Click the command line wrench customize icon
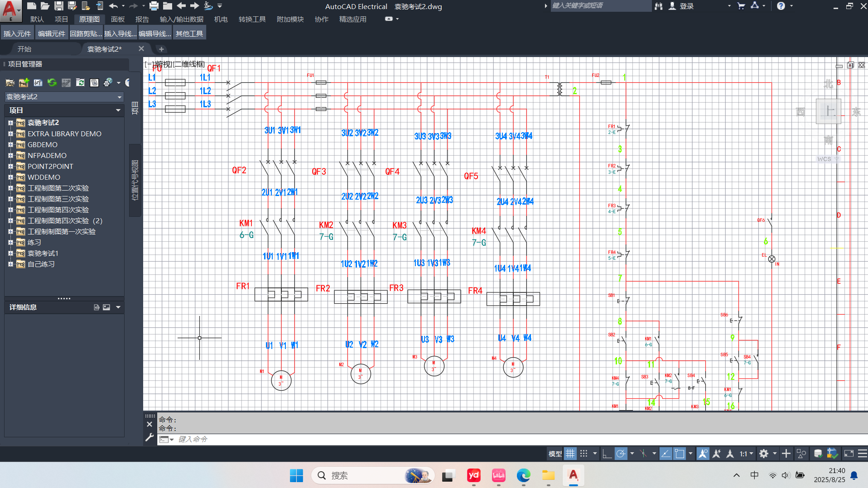The width and height of the screenshot is (868, 488). 149,437
